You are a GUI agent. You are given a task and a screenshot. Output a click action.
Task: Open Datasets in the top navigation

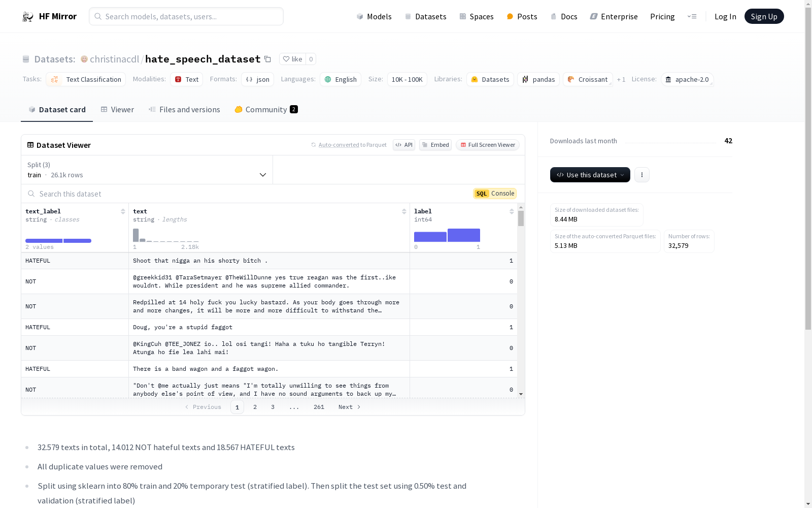point(425,17)
